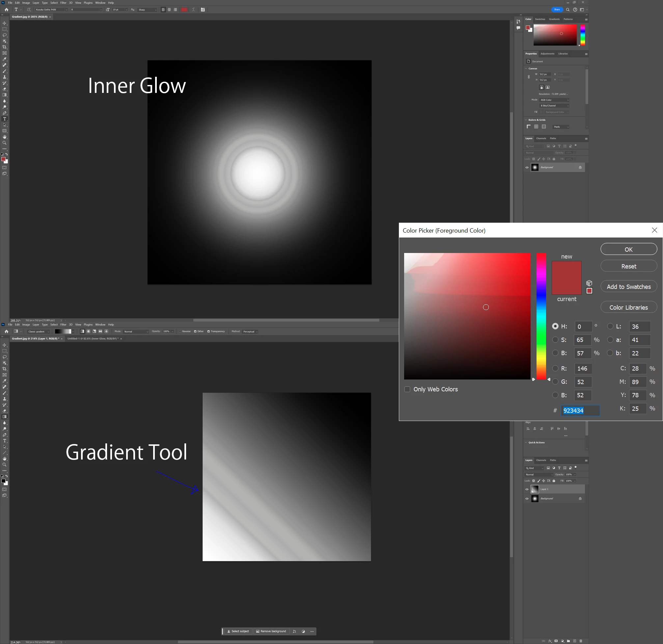Open the Method Perceptual dropdown

click(x=250, y=331)
